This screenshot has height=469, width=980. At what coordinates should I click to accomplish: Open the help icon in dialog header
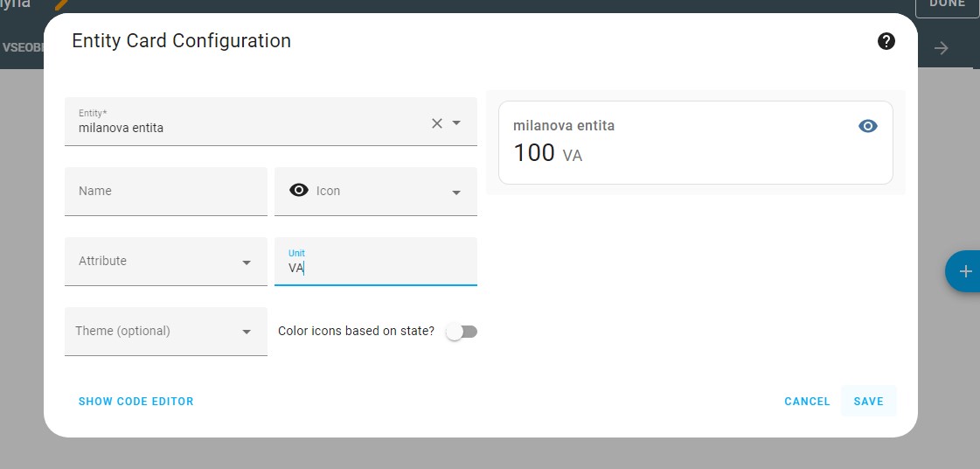coord(886,41)
